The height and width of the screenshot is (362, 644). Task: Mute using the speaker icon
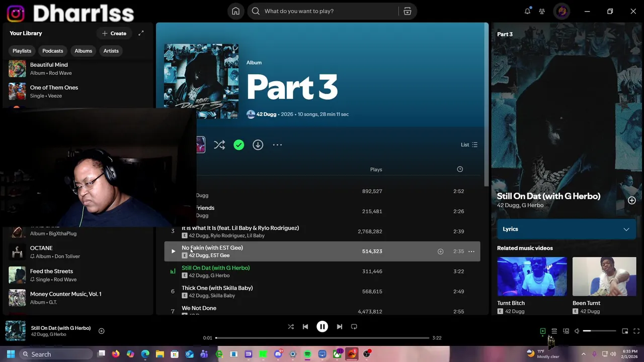coord(577,331)
